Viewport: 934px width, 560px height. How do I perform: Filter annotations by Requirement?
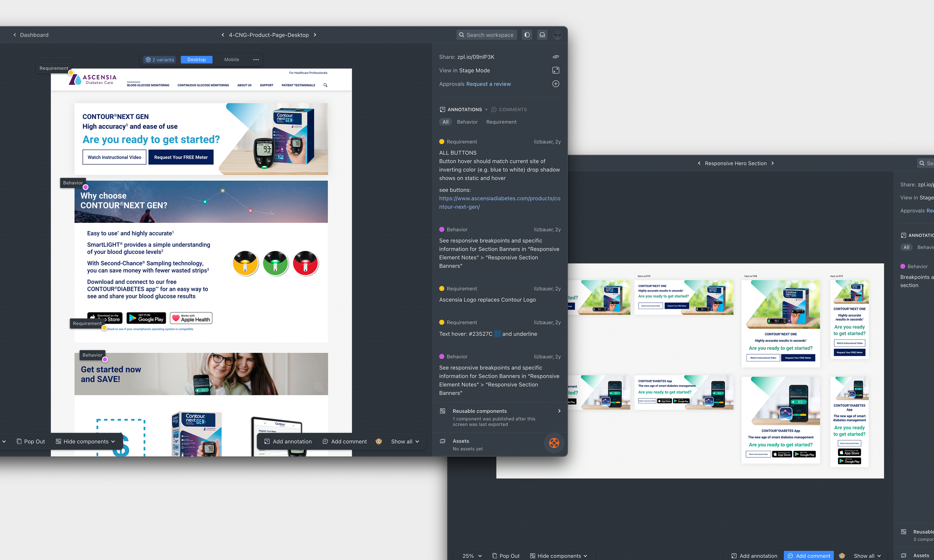501,122
